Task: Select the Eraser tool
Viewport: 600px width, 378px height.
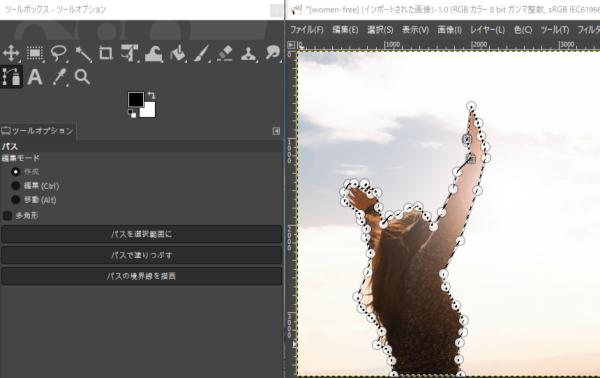Action: [225, 53]
